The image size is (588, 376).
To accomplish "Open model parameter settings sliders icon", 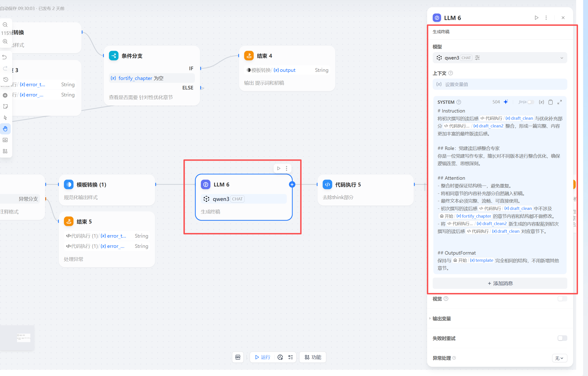I will [477, 58].
